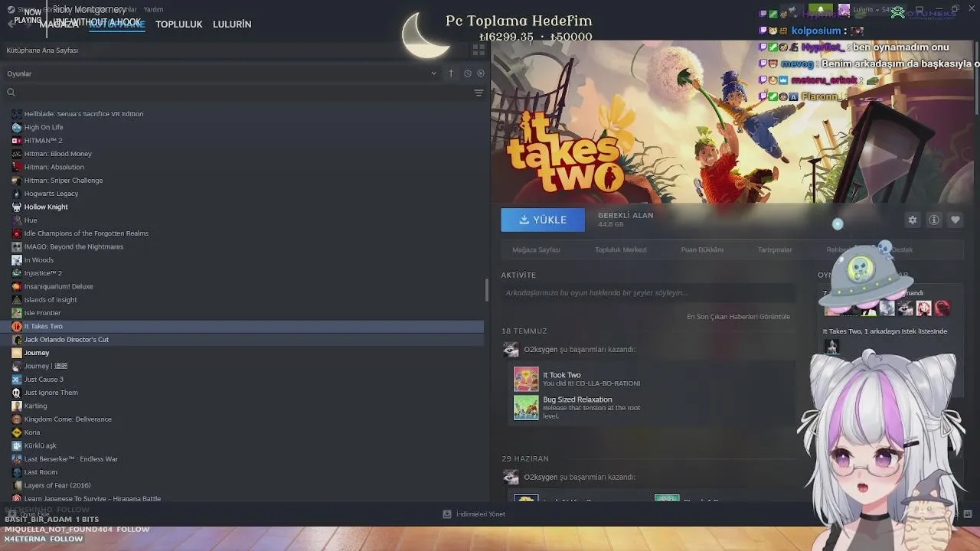Select In Woods
980x551 pixels.
(38, 260)
